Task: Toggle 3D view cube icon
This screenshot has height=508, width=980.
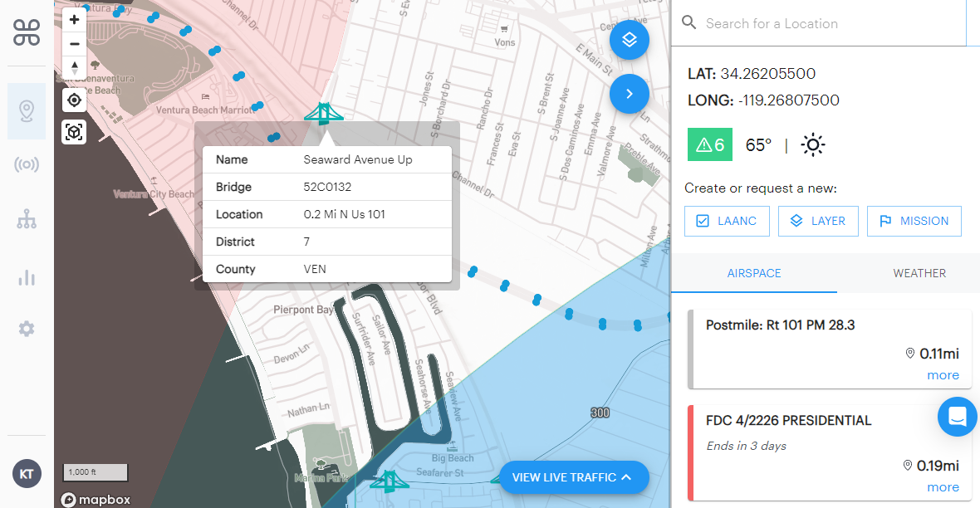Action: 75,132
